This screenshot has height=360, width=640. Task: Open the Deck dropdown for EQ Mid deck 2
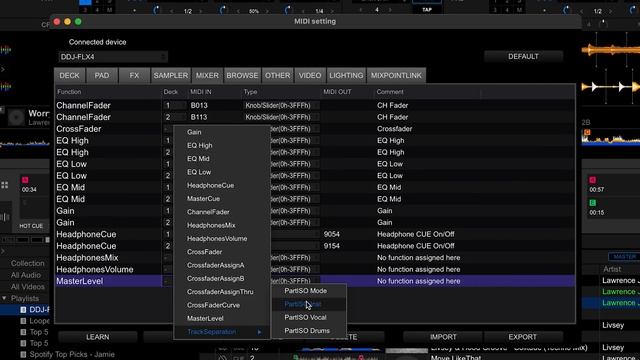click(168, 199)
